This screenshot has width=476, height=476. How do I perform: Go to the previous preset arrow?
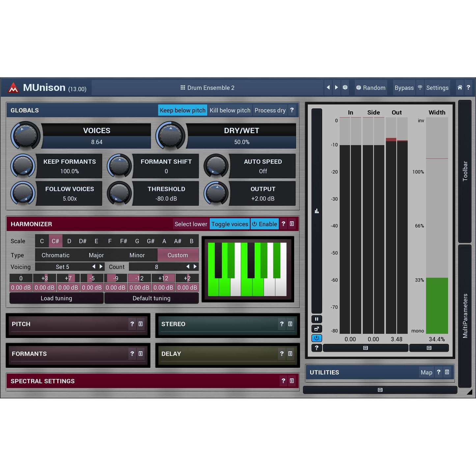point(328,88)
